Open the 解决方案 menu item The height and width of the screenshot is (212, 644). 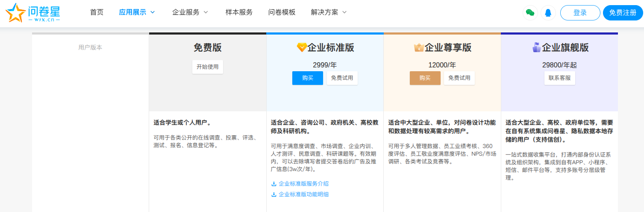[325, 12]
